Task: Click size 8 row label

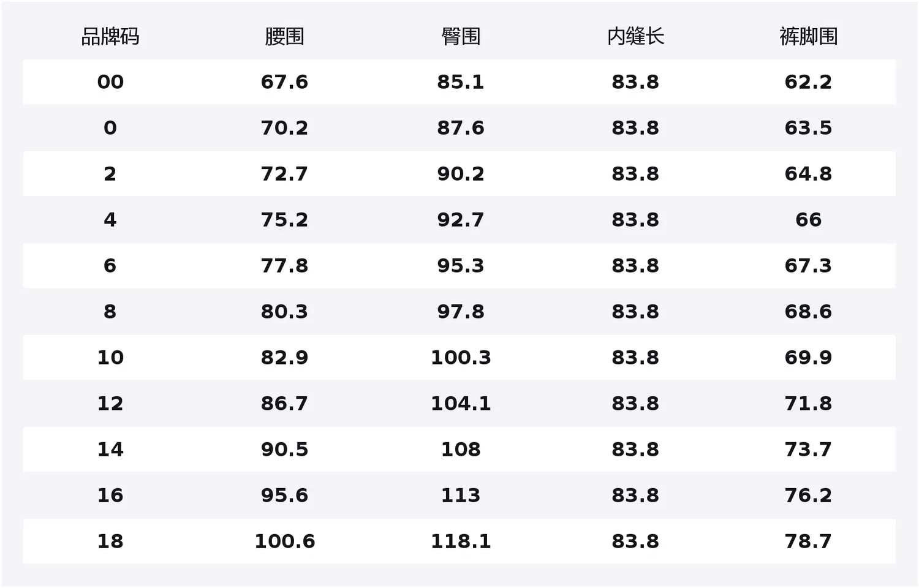Action: pos(110,312)
